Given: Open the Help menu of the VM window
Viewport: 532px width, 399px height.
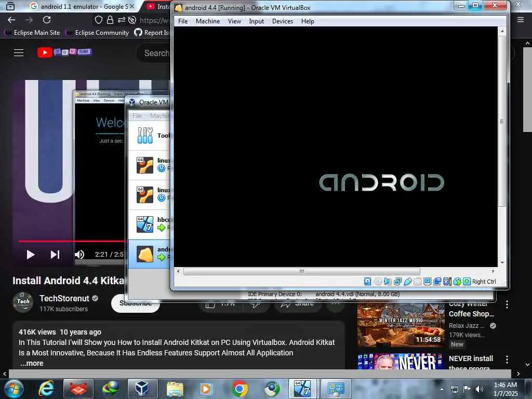Looking at the screenshot, I should click(x=308, y=21).
